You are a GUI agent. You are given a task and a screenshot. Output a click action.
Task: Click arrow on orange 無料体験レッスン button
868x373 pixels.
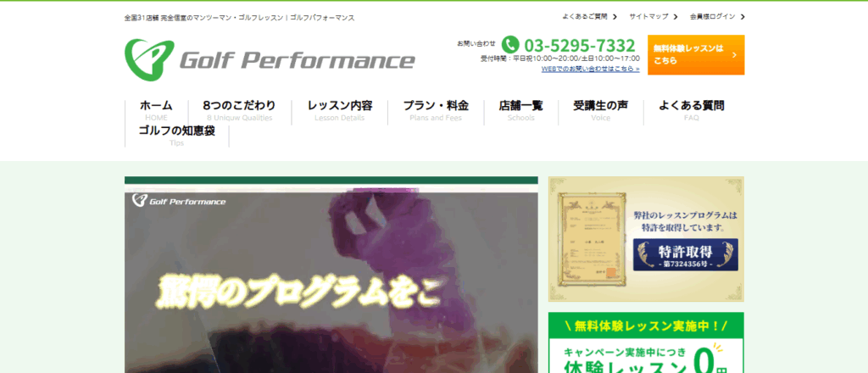point(734,55)
